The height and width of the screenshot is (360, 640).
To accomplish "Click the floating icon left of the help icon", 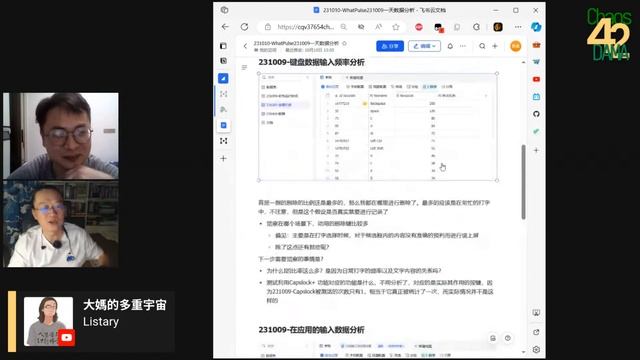I will pos(493,338).
